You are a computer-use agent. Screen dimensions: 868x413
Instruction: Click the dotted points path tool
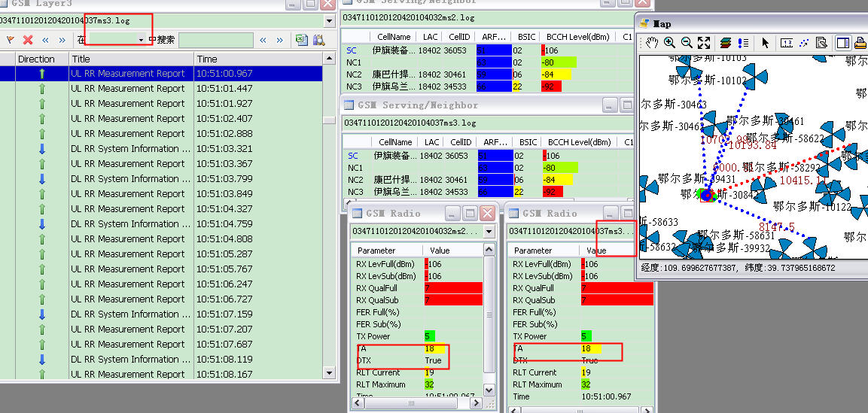804,43
